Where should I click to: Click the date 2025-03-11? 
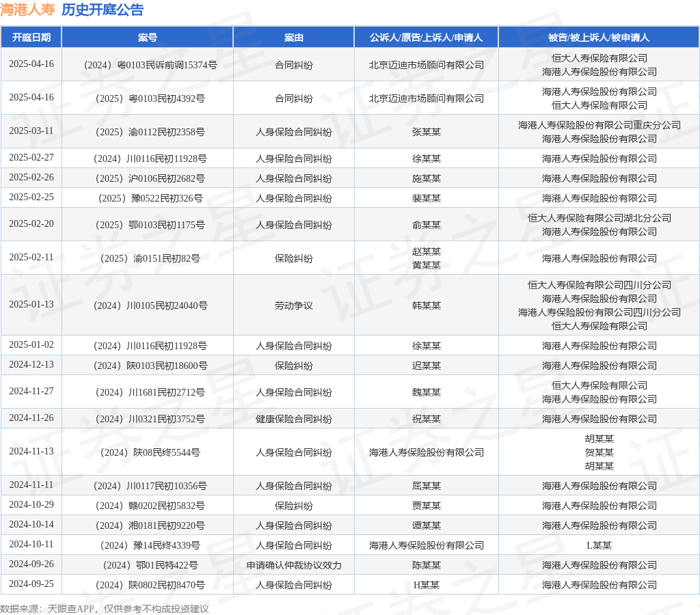click(31, 131)
